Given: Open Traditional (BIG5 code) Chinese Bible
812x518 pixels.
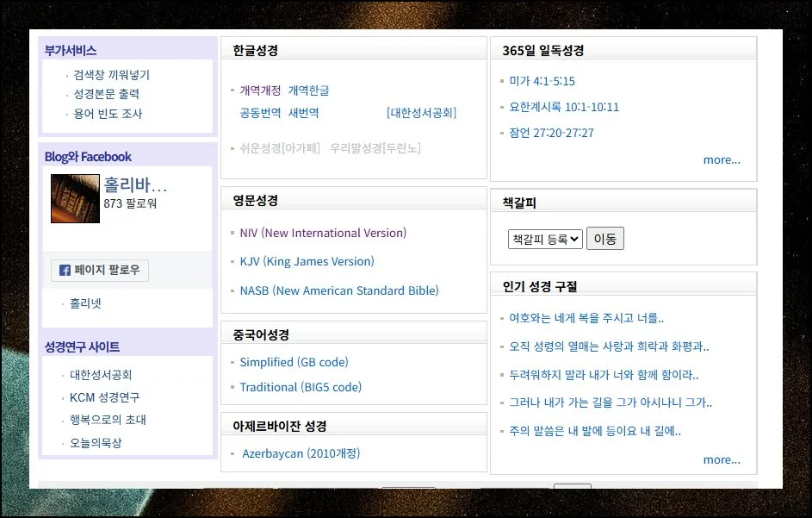Looking at the screenshot, I should click(301, 387).
